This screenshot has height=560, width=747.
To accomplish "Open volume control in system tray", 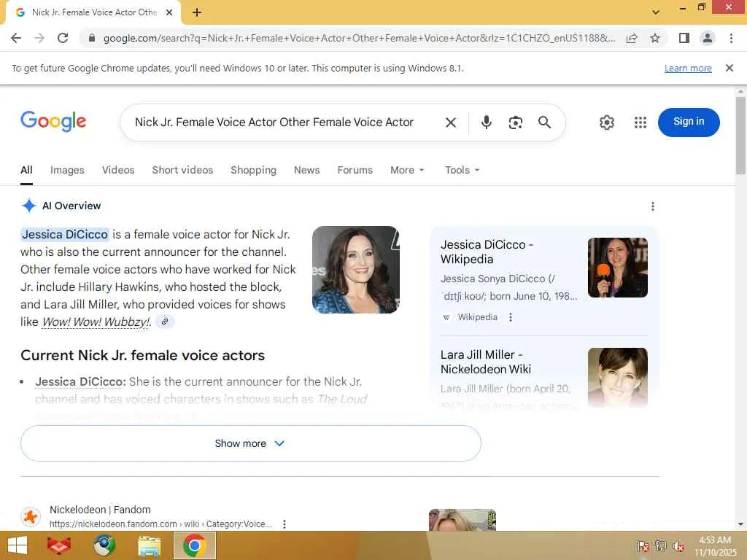I will pos(678,546).
